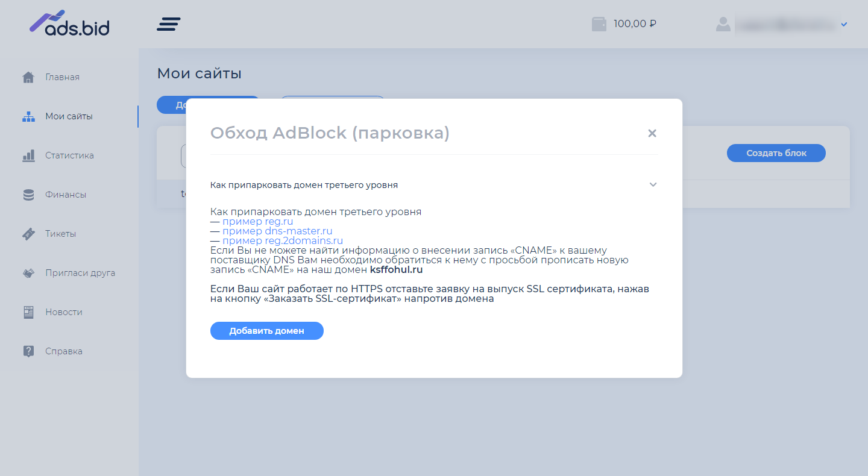
Task: Click the 'Создать блок' button
Action: coord(776,152)
